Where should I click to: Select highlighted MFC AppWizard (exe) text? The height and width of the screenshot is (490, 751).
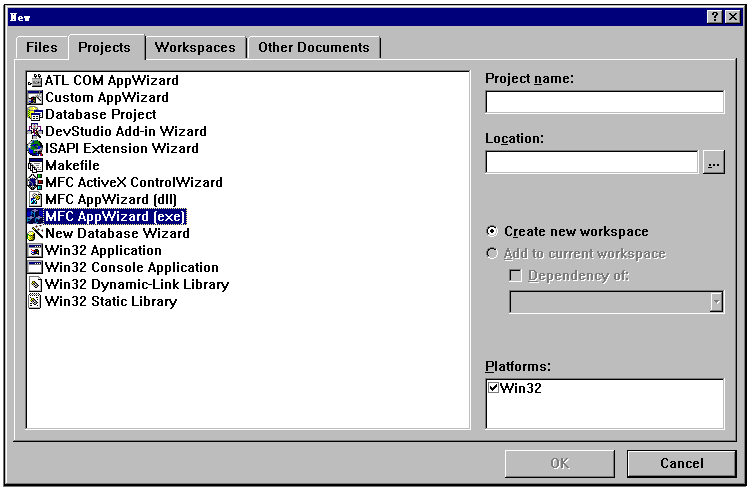pos(115,217)
